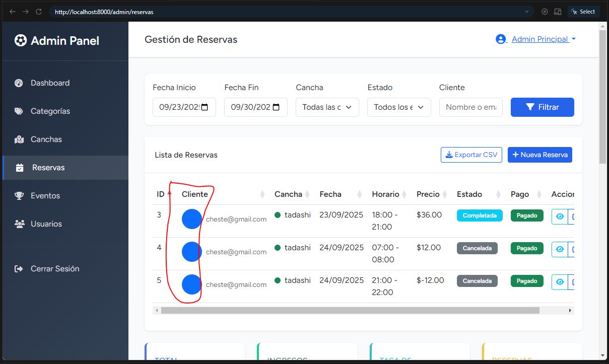Image resolution: width=609 pixels, height=364 pixels.
Task: Open the Canchas section
Action: 65,139
